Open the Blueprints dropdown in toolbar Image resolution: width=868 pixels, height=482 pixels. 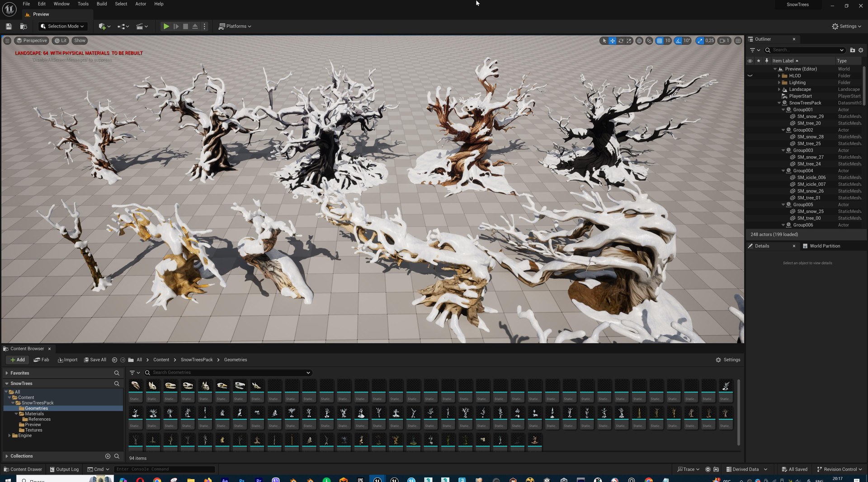[x=123, y=26]
